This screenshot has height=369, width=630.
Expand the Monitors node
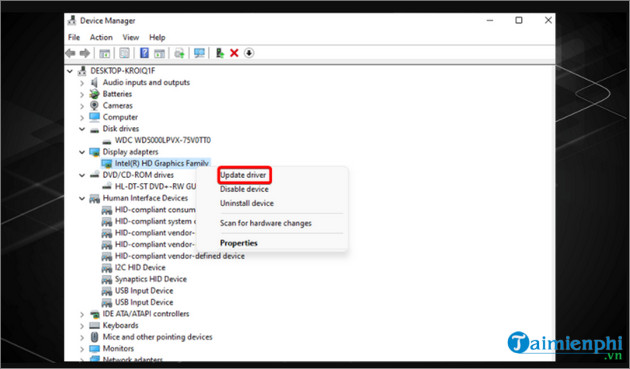(82, 349)
